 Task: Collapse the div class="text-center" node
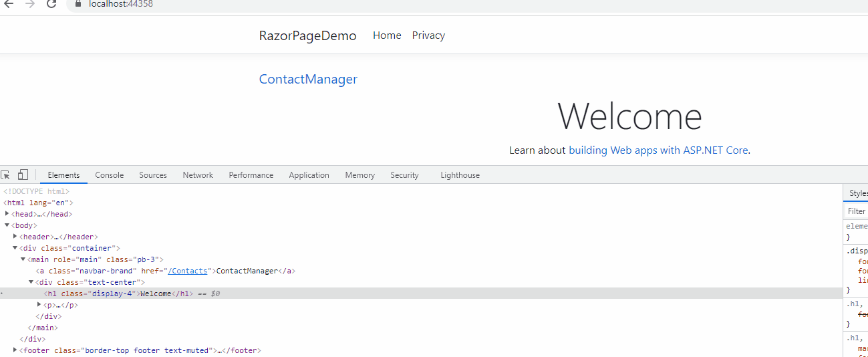31,282
